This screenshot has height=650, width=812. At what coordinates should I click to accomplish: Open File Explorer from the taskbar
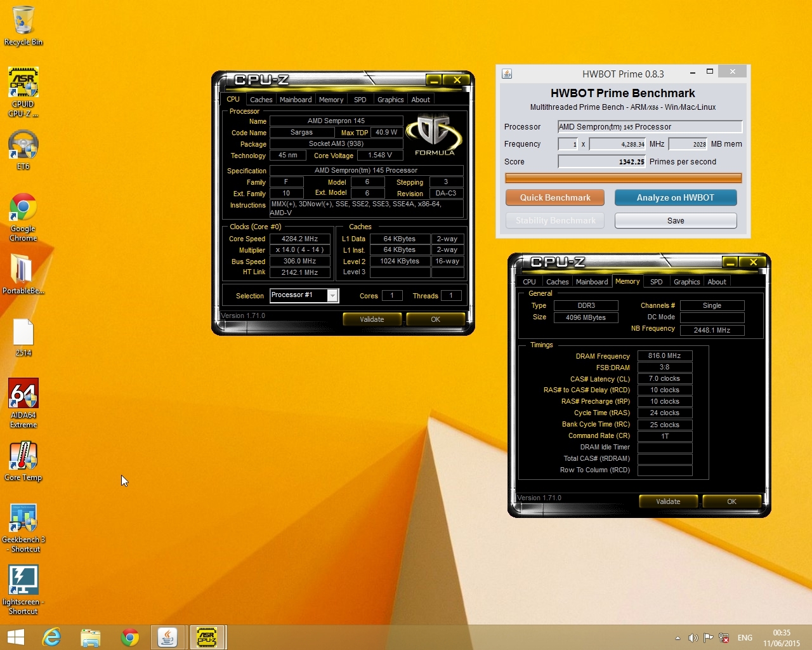(x=91, y=637)
